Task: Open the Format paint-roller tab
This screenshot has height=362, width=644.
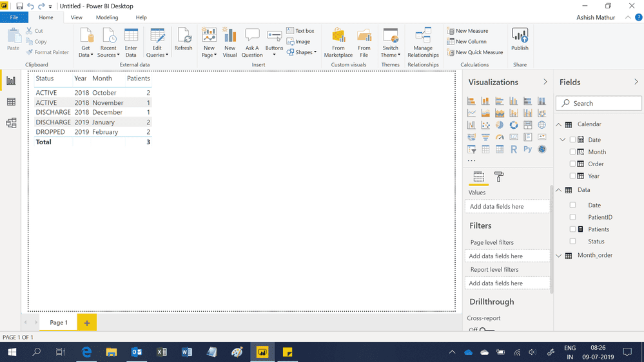Action: tap(498, 177)
